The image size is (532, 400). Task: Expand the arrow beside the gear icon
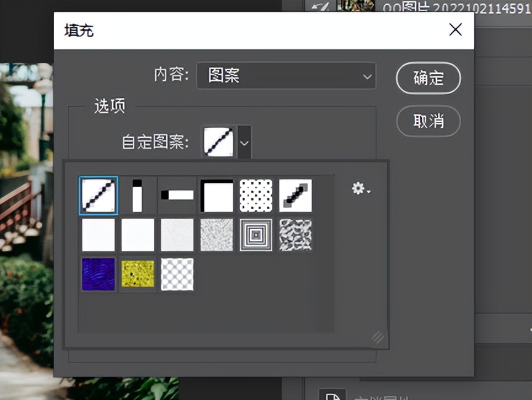368,192
